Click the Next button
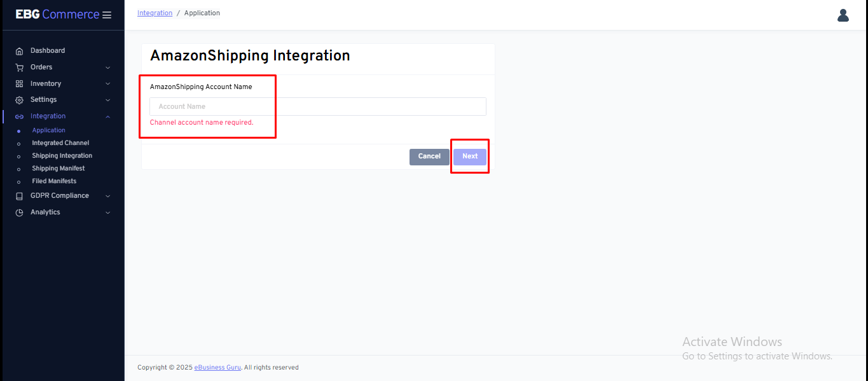This screenshot has height=381, width=868. (x=470, y=156)
